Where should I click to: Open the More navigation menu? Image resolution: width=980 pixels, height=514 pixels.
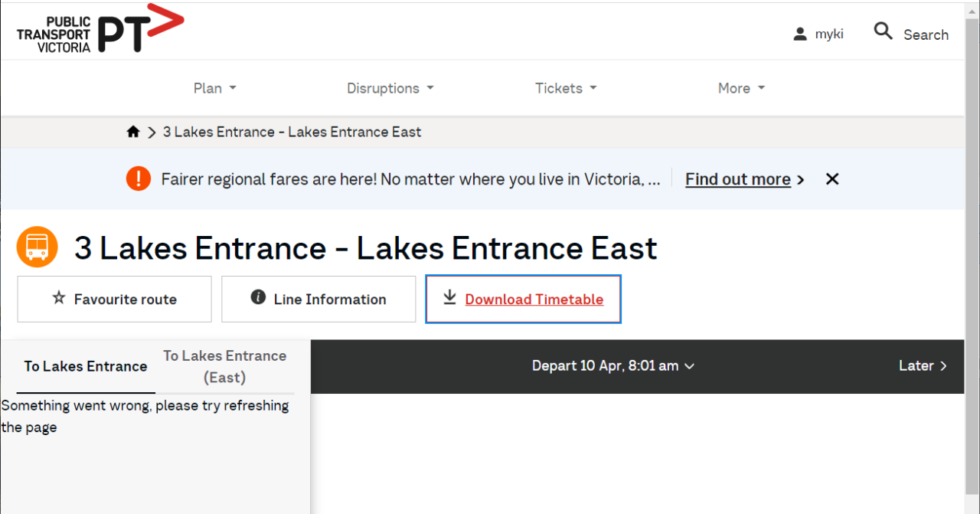[x=740, y=88]
